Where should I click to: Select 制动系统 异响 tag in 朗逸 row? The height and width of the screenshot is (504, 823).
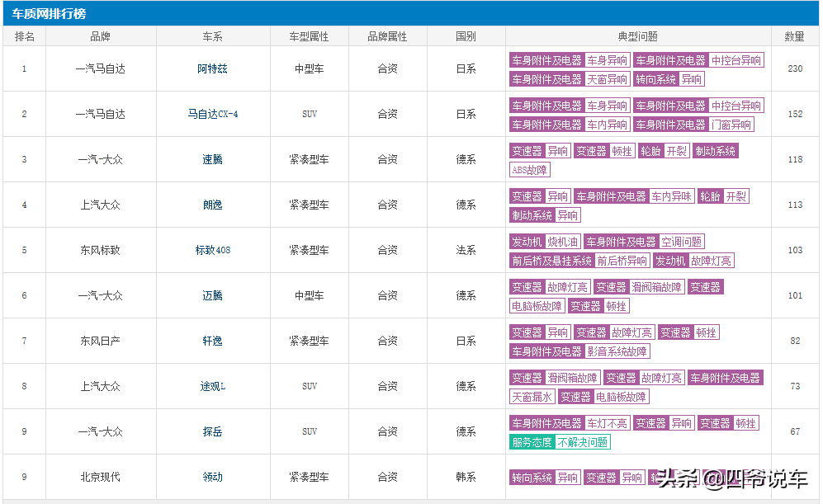point(545,215)
